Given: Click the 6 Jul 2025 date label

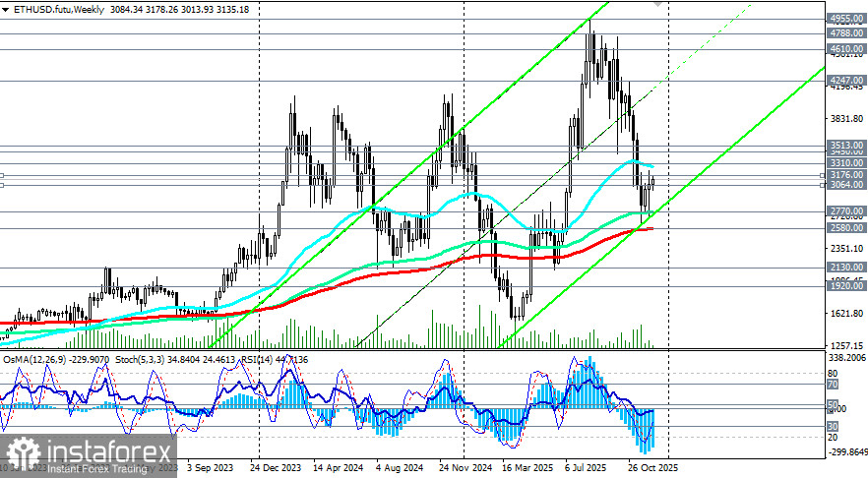Looking at the screenshot, I should (x=587, y=467).
